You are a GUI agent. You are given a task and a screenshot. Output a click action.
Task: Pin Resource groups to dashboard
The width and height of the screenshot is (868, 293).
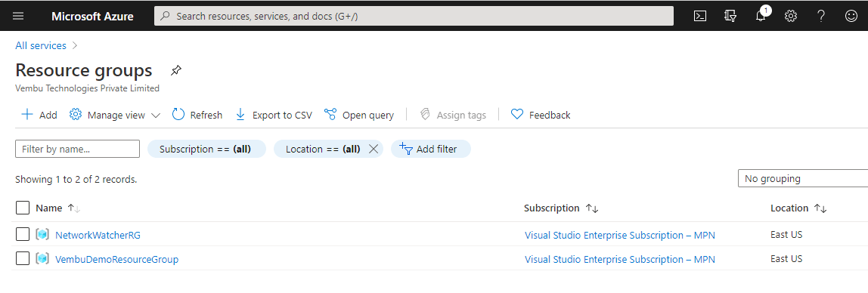tap(176, 71)
